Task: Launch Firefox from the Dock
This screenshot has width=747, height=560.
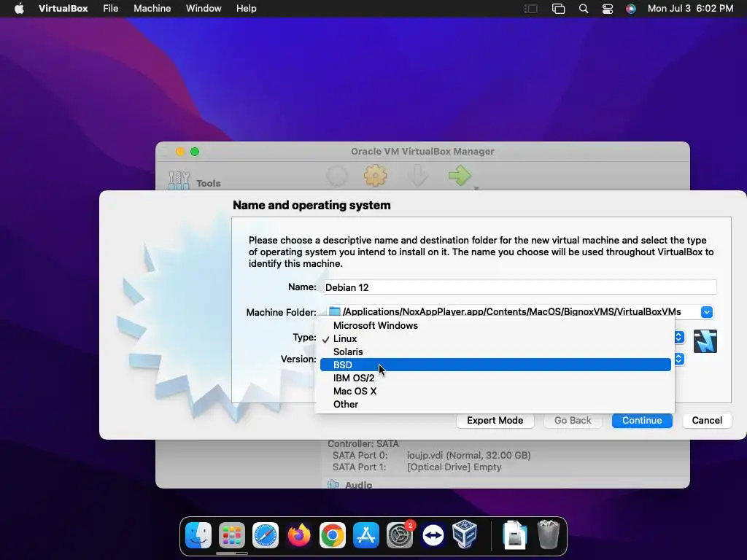Action: (x=298, y=535)
